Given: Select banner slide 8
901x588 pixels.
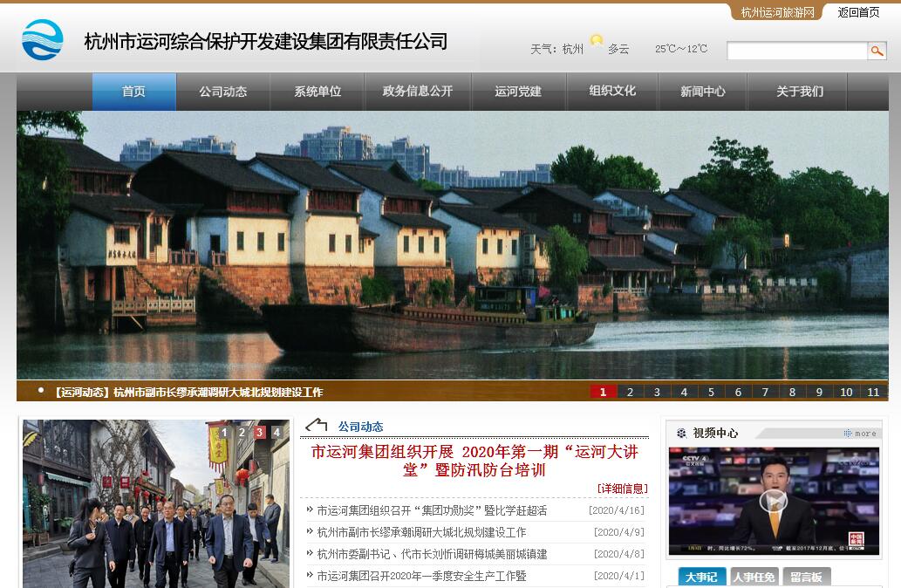Looking at the screenshot, I should pos(792,392).
